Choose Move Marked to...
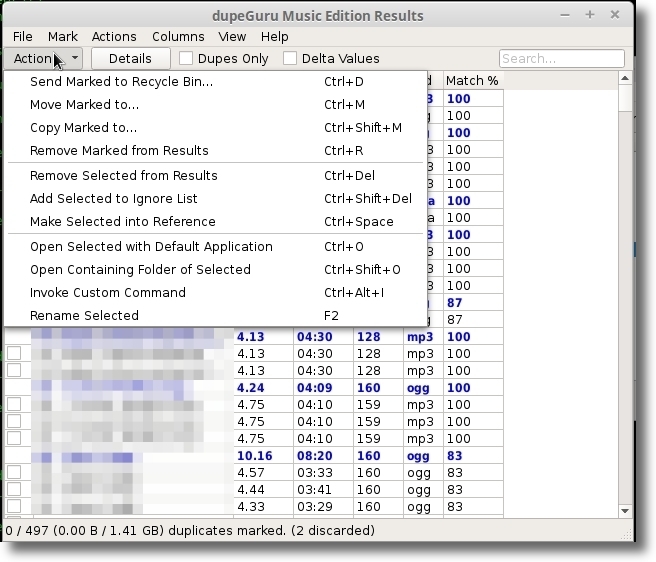656x562 pixels. tap(215, 105)
